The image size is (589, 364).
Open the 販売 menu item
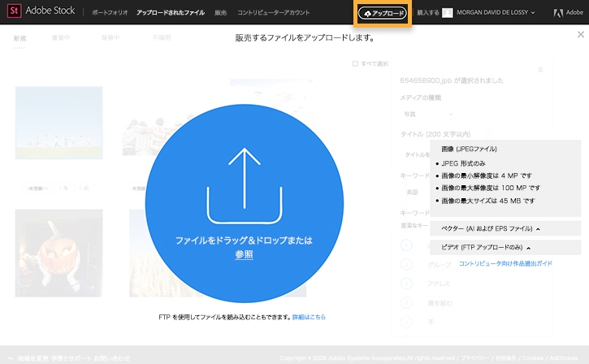tap(220, 13)
